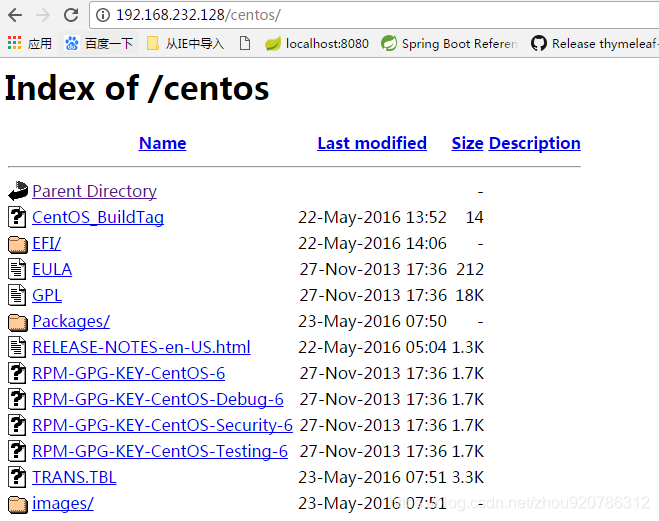The image size is (659, 521).
Task: Click the 18K size value for GPL
Action: coord(469,296)
